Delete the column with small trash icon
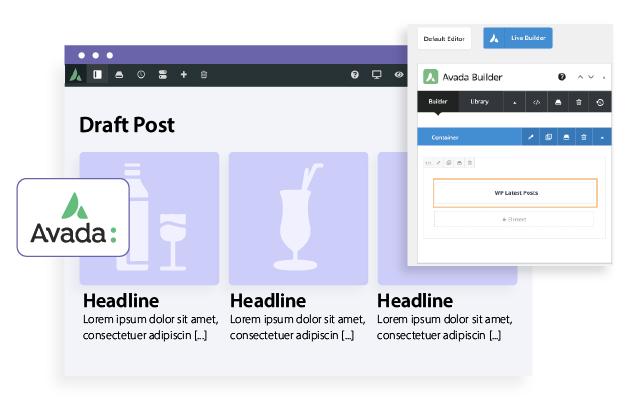 tap(470, 163)
